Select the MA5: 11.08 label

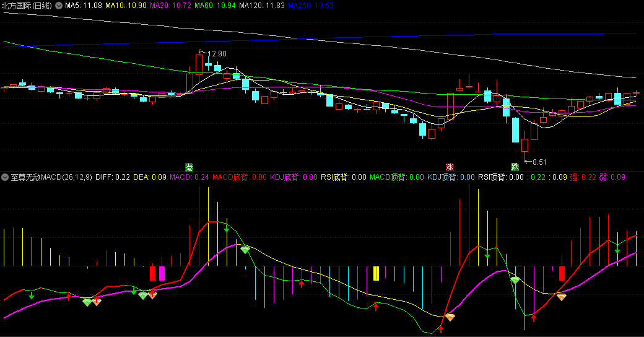point(84,6)
